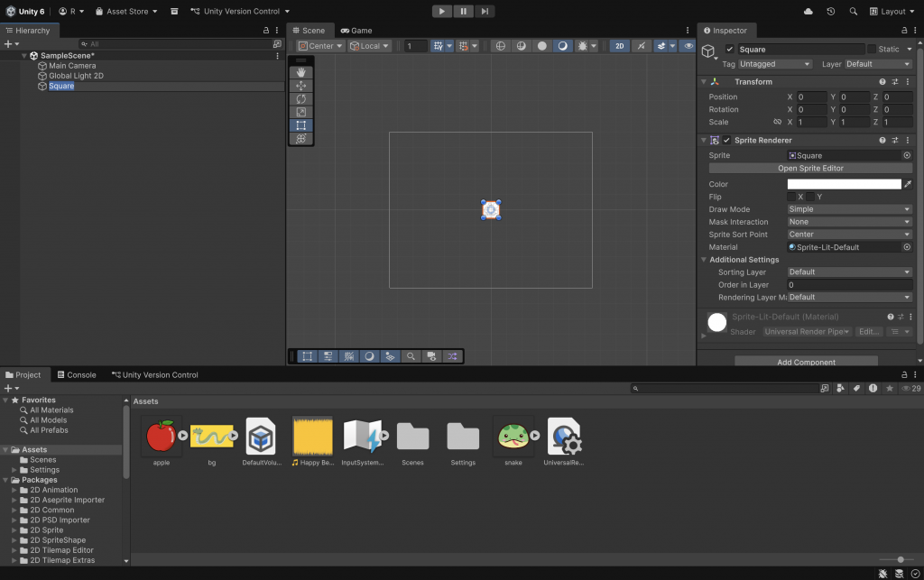Toggle Sprite Renderer enabled checkbox
This screenshot has width=924, height=580.
[x=726, y=140]
